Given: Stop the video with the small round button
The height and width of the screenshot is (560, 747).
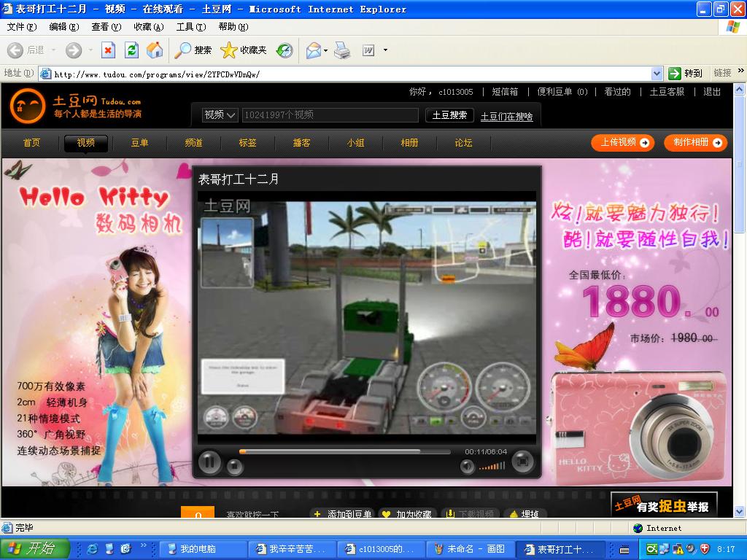Looking at the screenshot, I should point(234,467).
